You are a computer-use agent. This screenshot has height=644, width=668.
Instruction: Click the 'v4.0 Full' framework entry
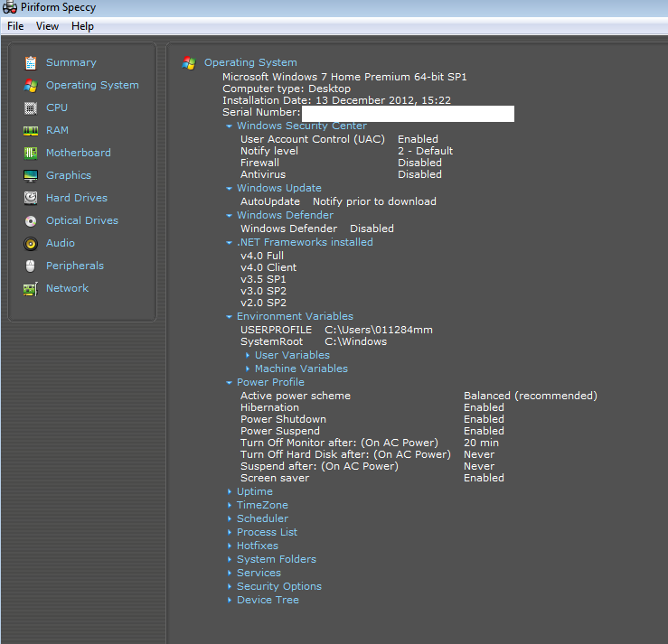262,256
